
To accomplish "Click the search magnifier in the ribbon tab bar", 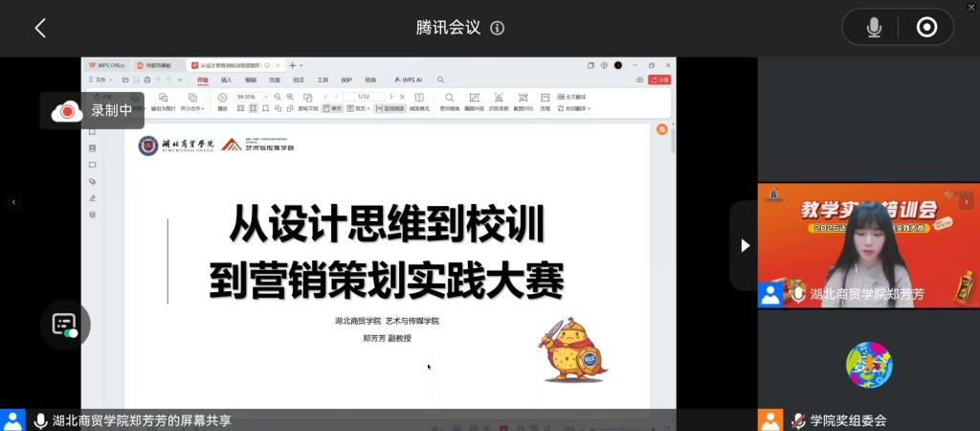I will [440, 80].
